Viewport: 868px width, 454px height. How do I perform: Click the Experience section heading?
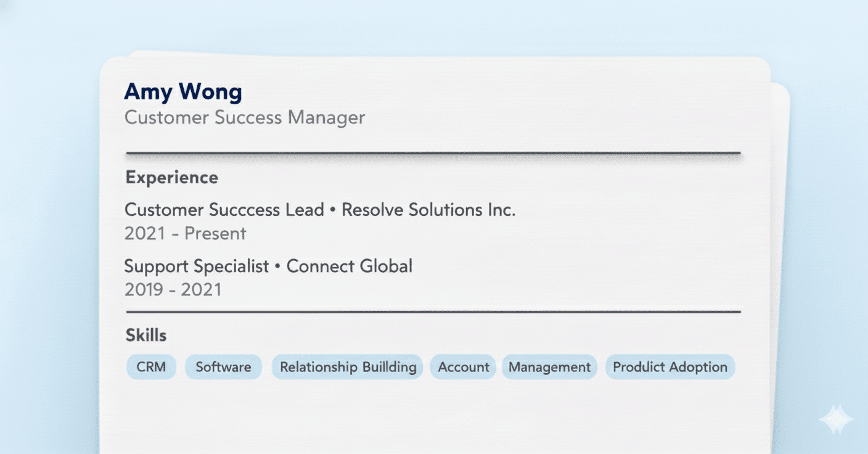coord(172,178)
